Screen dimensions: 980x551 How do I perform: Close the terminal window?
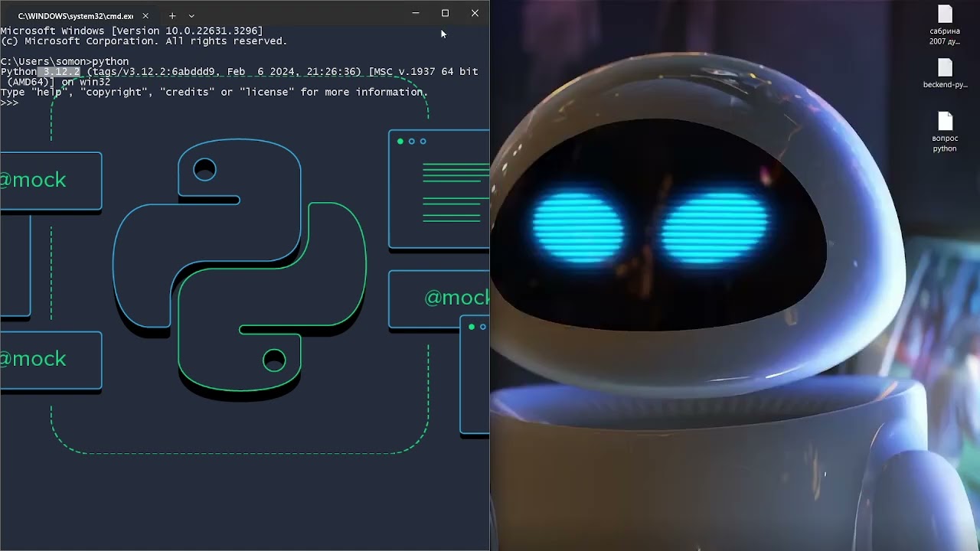(475, 13)
